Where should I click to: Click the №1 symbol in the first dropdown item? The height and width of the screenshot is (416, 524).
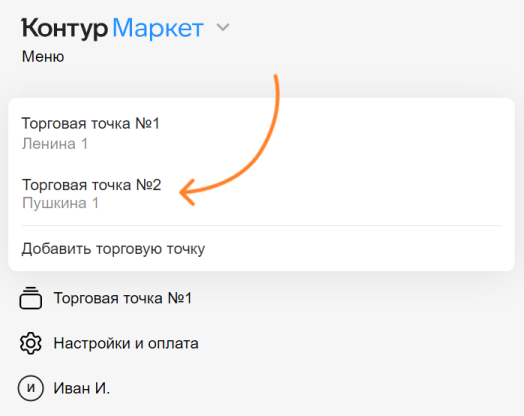click(x=147, y=124)
